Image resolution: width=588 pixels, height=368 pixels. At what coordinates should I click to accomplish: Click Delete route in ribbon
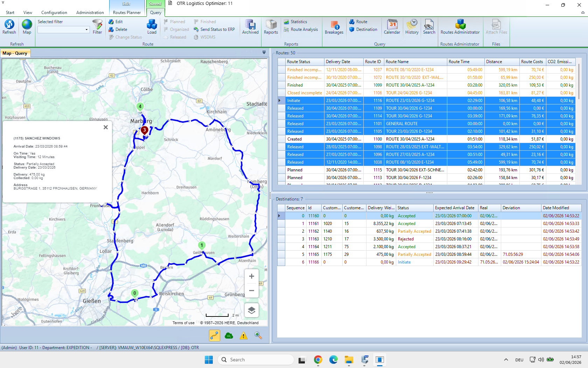[x=118, y=29]
